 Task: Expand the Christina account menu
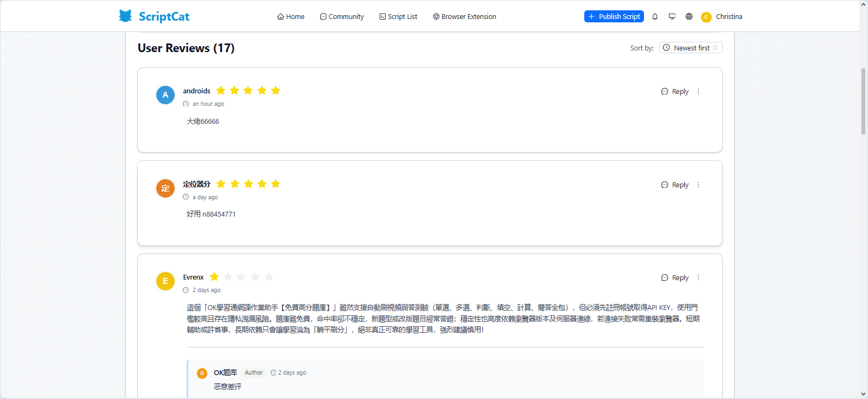coord(729,17)
